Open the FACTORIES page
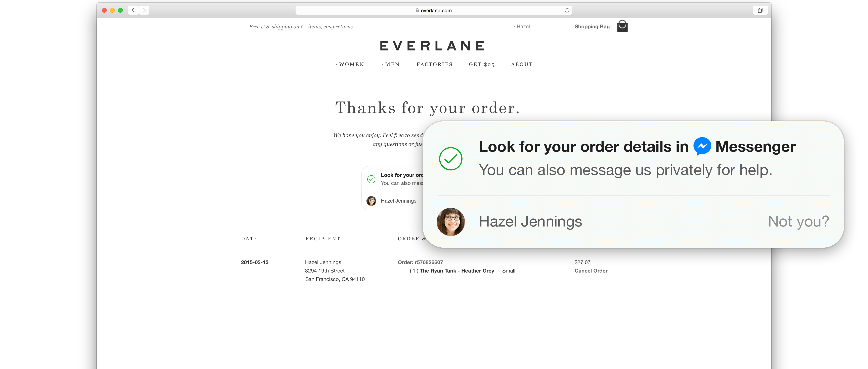Viewport: 868px width, 369px height. coord(434,64)
